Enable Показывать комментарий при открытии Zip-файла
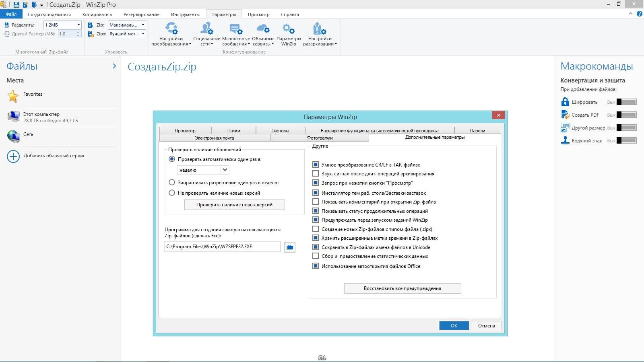The width and height of the screenshot is (644, 362). 316,202
